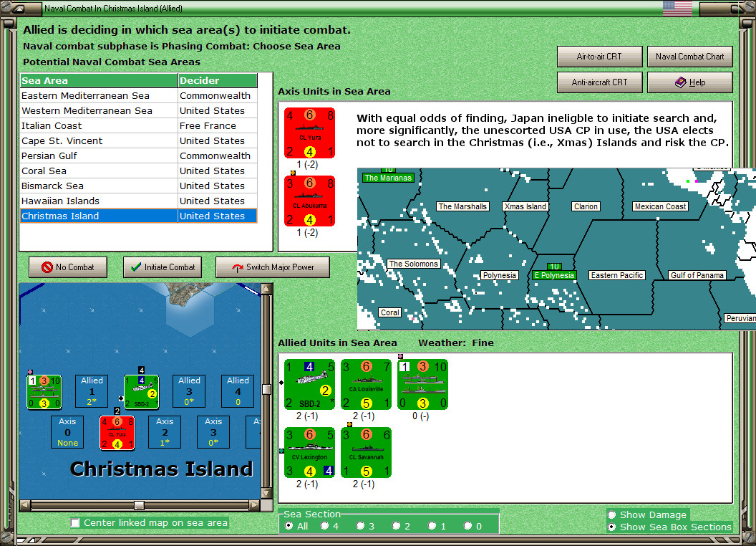Screen dimensions: 756x546
Task: Click the Decider column header
Action: pos(218,81)
